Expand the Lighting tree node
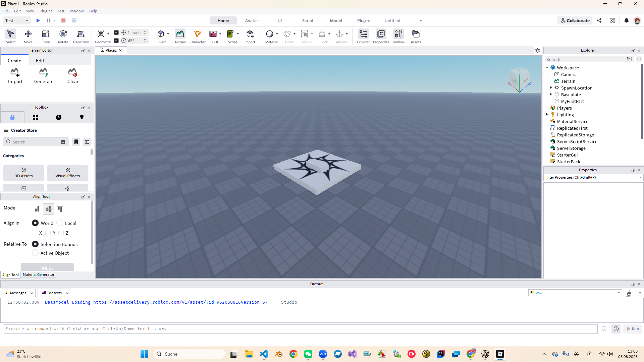Screen dimensions: 644x362 pyautogui.click(x=547, y=115)
